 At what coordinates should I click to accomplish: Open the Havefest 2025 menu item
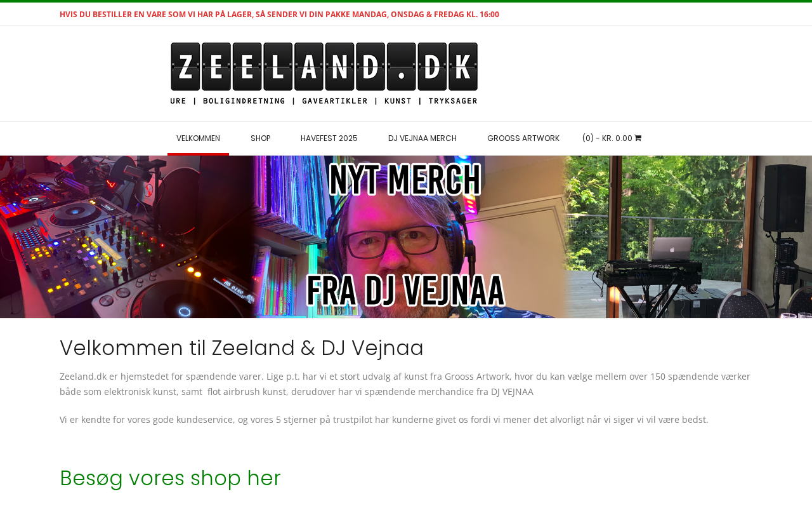[329, 138]
